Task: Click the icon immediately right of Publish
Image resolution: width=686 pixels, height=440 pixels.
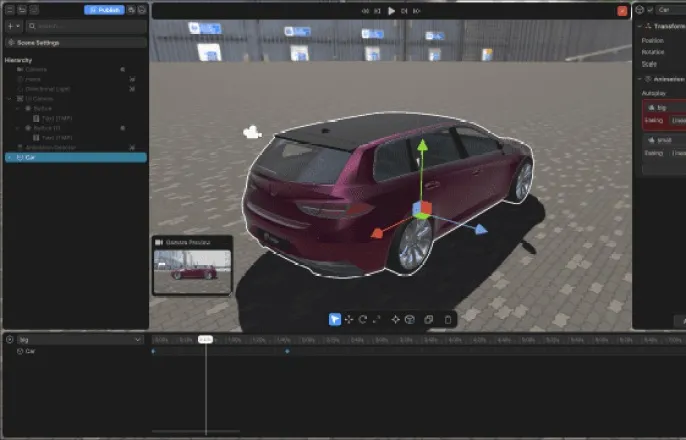Action: pyautogui.click(x=131, y=10)
